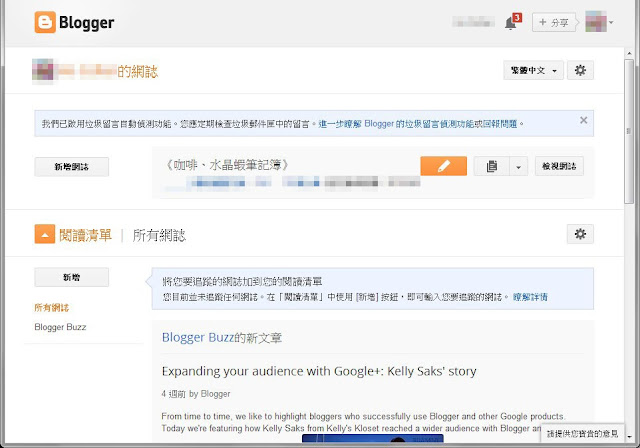Select Blogger Buzz in the left sidebar

click(60, 327)
